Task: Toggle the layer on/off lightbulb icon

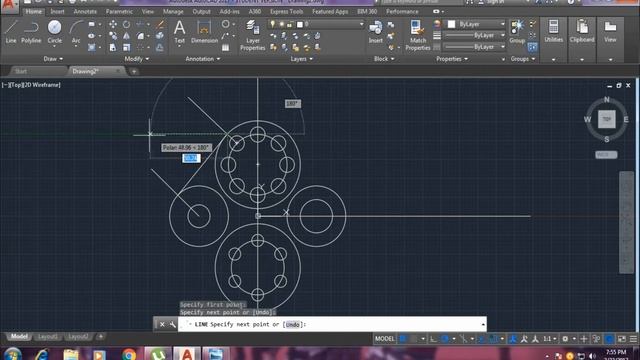Action: 273,24
